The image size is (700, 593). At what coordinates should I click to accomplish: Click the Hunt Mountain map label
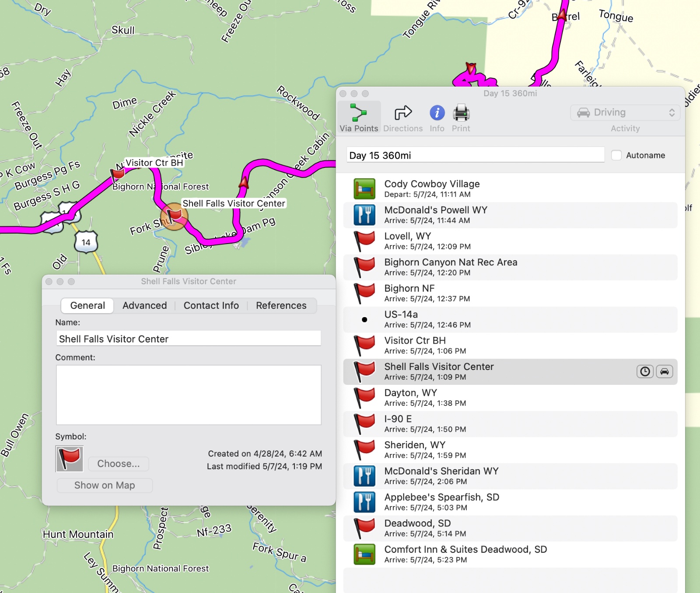78,534
